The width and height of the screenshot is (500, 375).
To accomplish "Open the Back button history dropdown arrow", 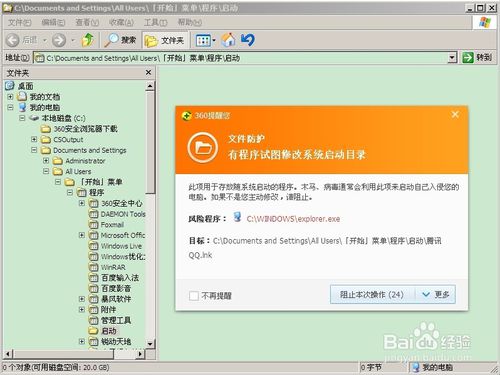I will click(x=44, y=40).
